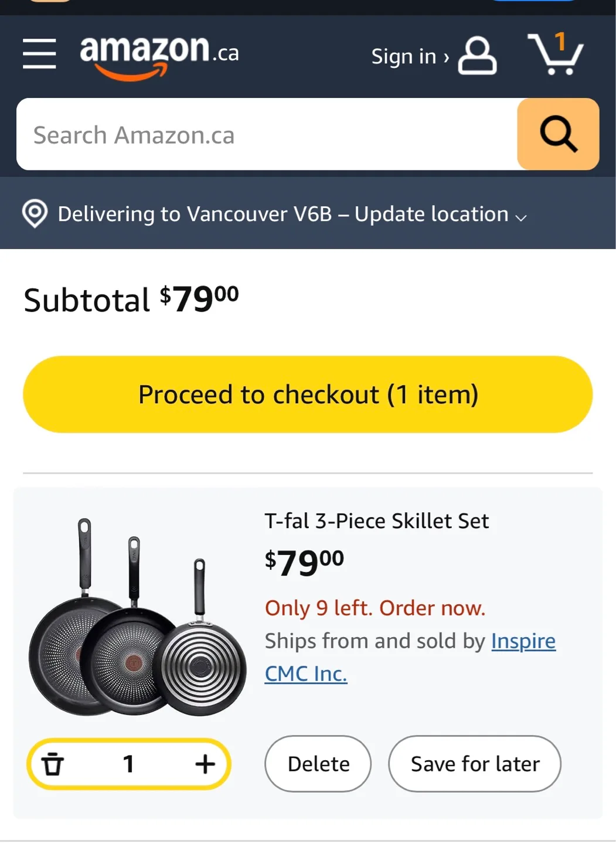Open the Update location selector
This screenshot has width=616, height=844.
click(x=431, y=213)
